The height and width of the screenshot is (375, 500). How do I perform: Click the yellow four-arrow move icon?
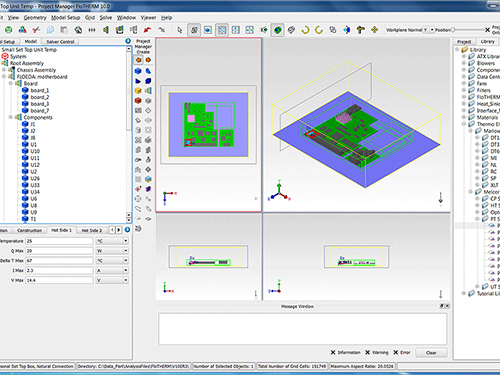coord(374,30)
